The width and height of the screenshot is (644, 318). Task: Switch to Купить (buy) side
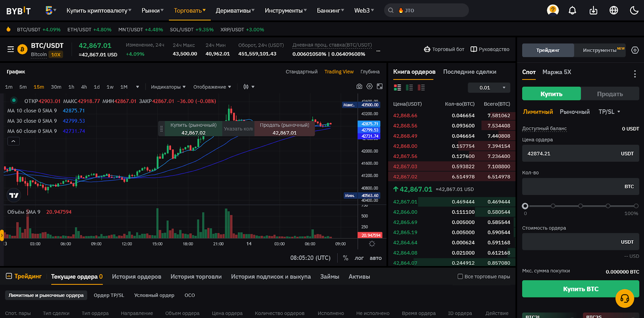pyautogui.click(x=551, y=93)
